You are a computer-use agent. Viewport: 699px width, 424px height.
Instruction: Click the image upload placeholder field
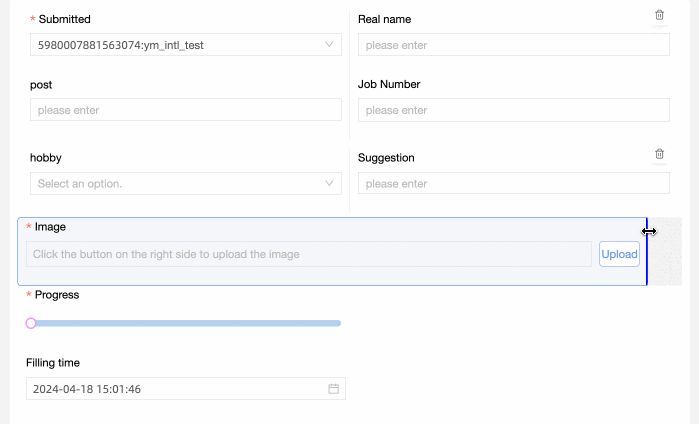(x=309, y=254)
